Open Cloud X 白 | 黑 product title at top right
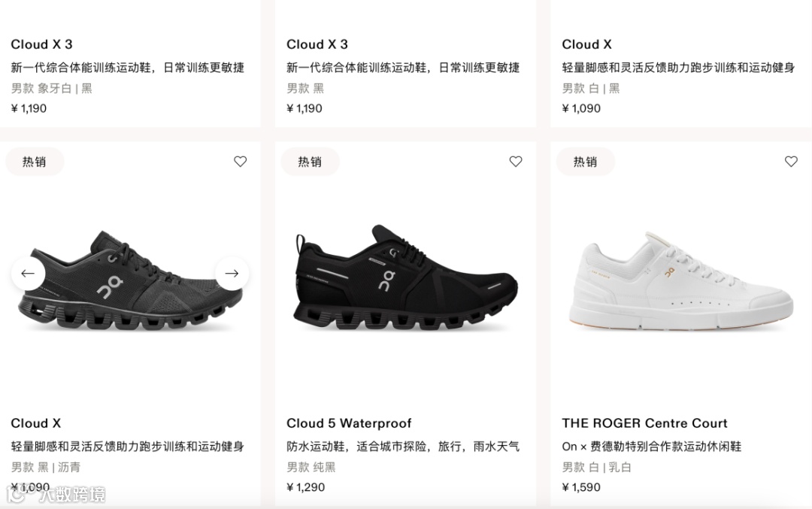 [x=586, y=44]
